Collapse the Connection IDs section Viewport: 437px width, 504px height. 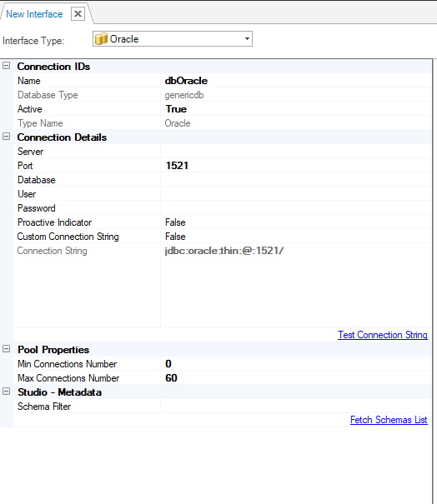pos(6,66)
